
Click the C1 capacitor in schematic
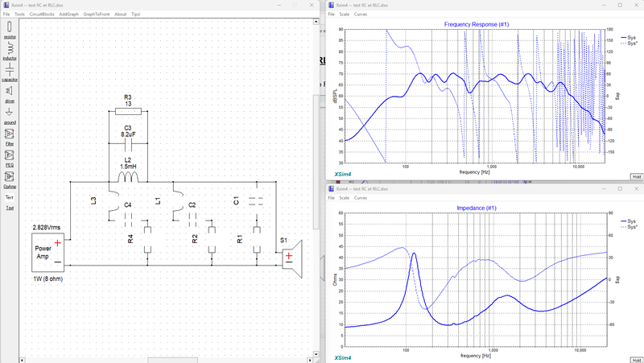[x=256, y=200]
